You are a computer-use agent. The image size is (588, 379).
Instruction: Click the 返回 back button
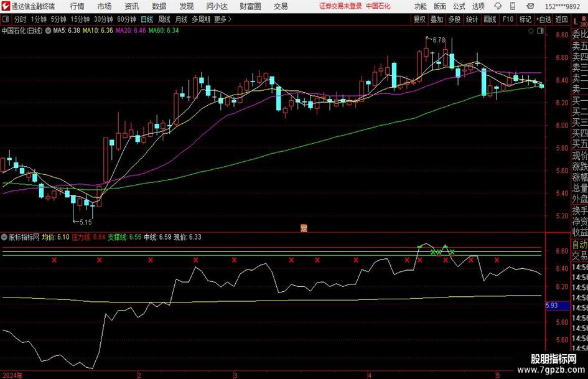[x=561, y=19]
